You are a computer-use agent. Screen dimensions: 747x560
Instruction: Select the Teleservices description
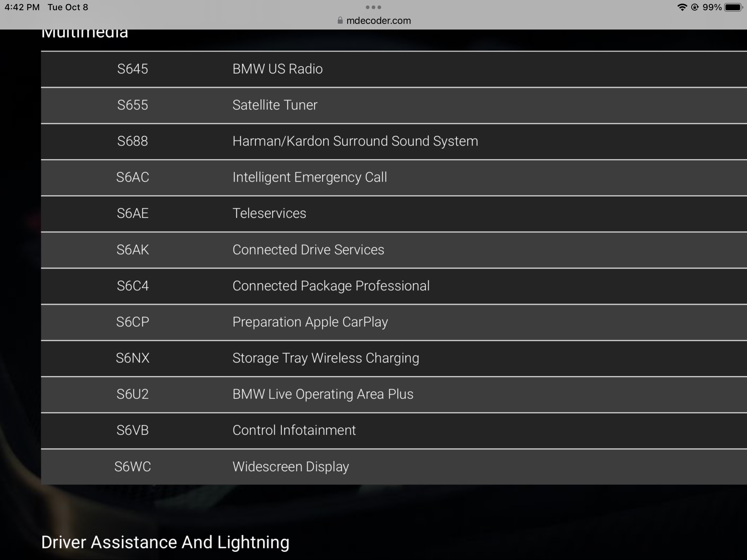269,213
